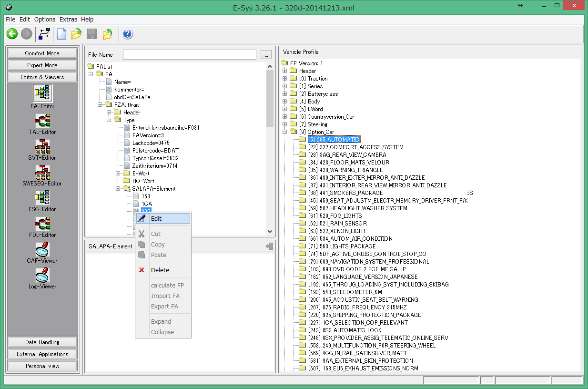This screenshot has width=588, height=389.
Task: Collapse the SALAPA-Element tree node
Action: pos(118,189)
